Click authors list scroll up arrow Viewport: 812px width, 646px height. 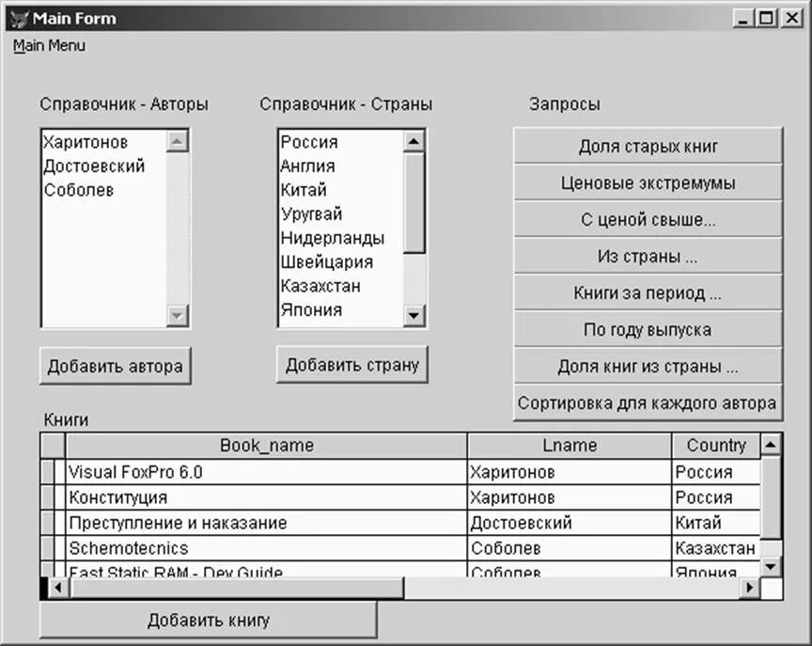click(177, 141)
